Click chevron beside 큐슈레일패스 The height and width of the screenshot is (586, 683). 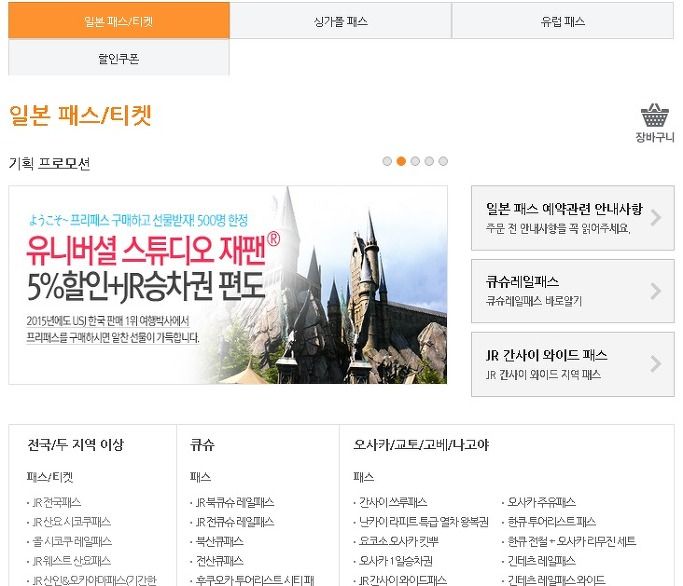coord(656,291)
